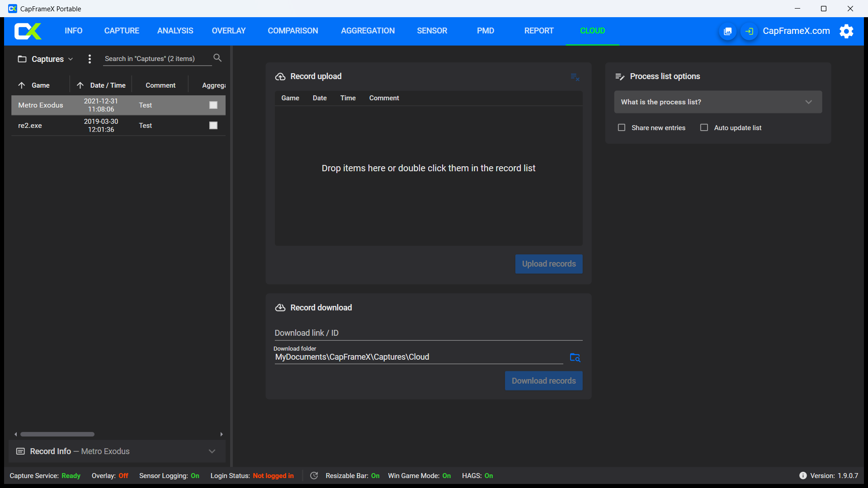Viewport: 868px width, 488px height.
Task: Click the Win Game Mode status
Action: pyautogui.click(x=419, y=476)
